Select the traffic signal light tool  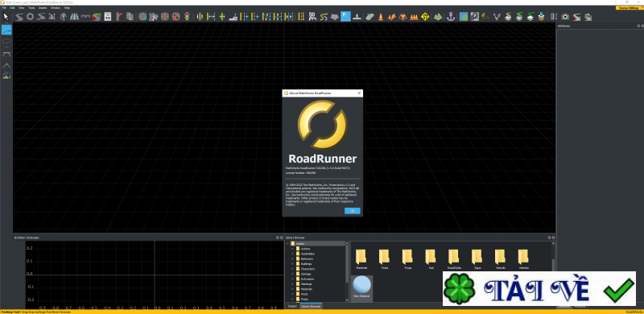(187, 16)
